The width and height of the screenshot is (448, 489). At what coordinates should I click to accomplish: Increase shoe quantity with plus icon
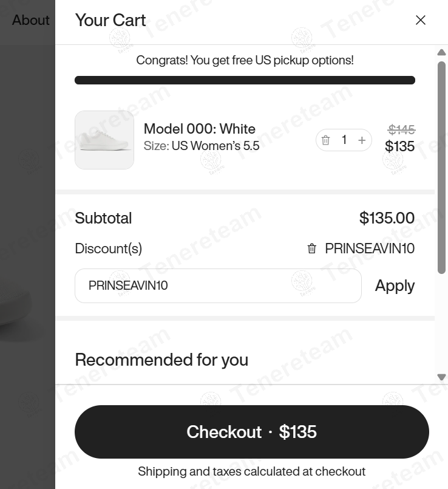[362, 140]
